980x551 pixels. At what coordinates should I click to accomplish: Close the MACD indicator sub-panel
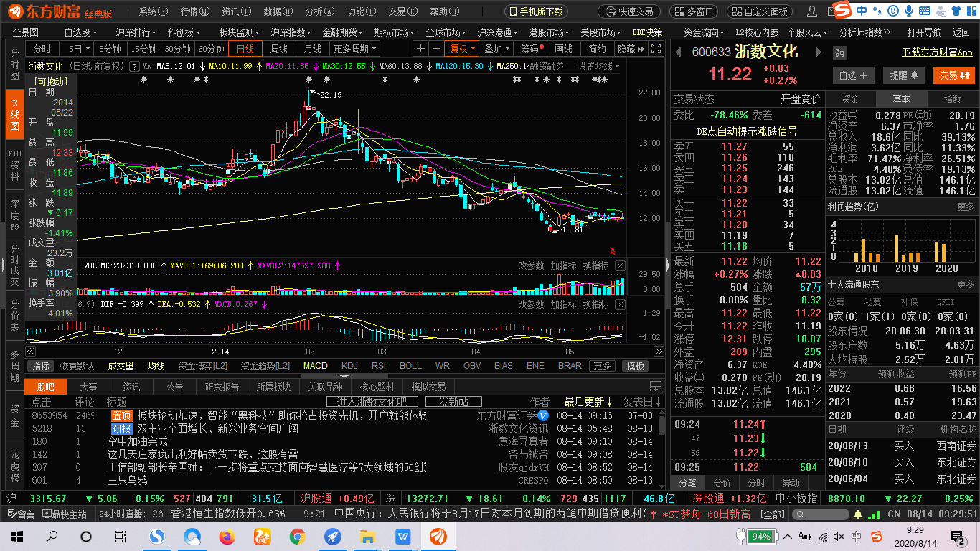(x=620, y=304)
